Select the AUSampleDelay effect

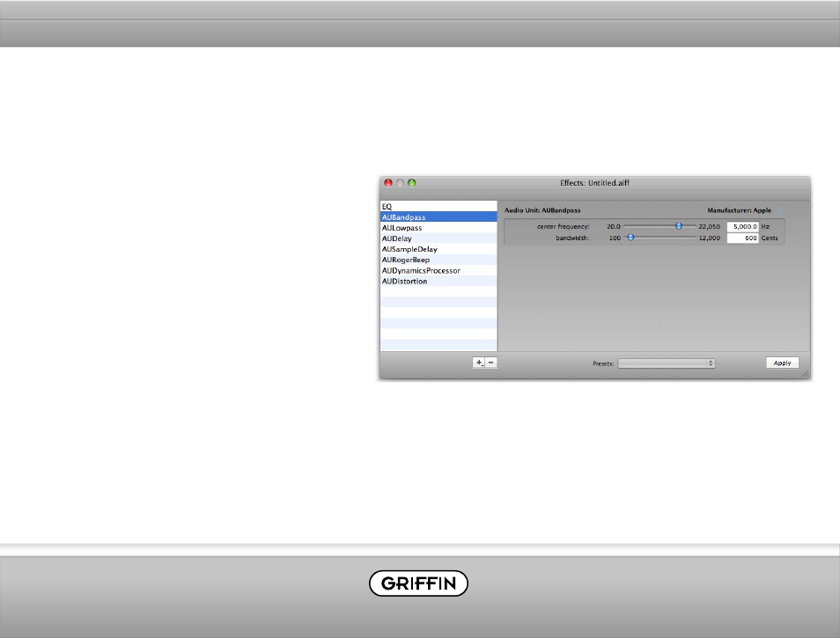[438, 249]
